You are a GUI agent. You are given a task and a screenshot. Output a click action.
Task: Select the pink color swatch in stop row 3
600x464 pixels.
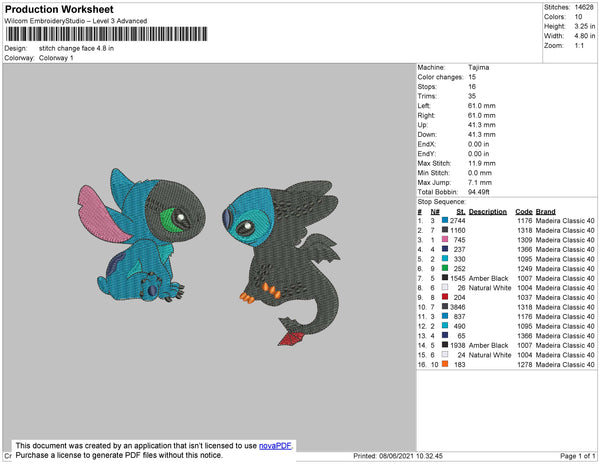[445, 239]
